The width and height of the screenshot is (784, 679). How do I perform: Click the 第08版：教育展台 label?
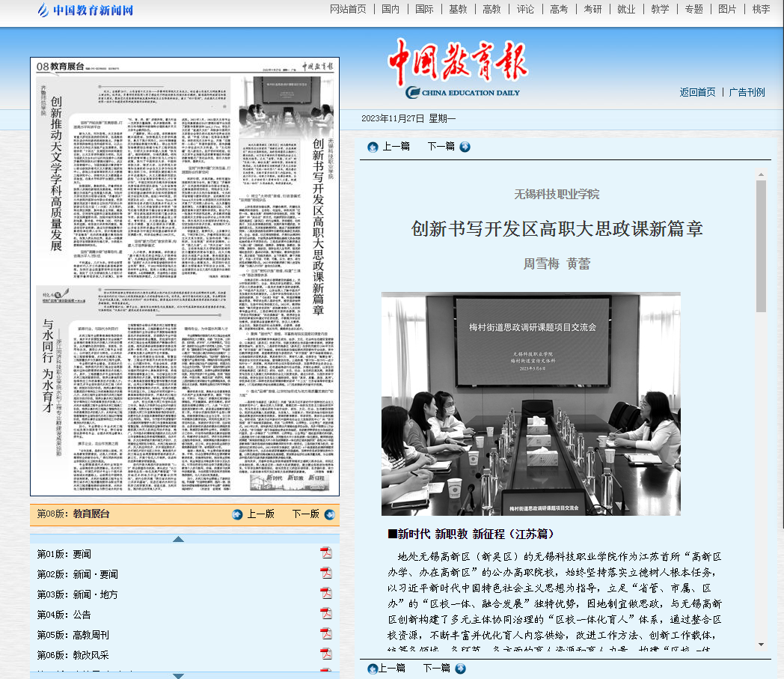73,514
